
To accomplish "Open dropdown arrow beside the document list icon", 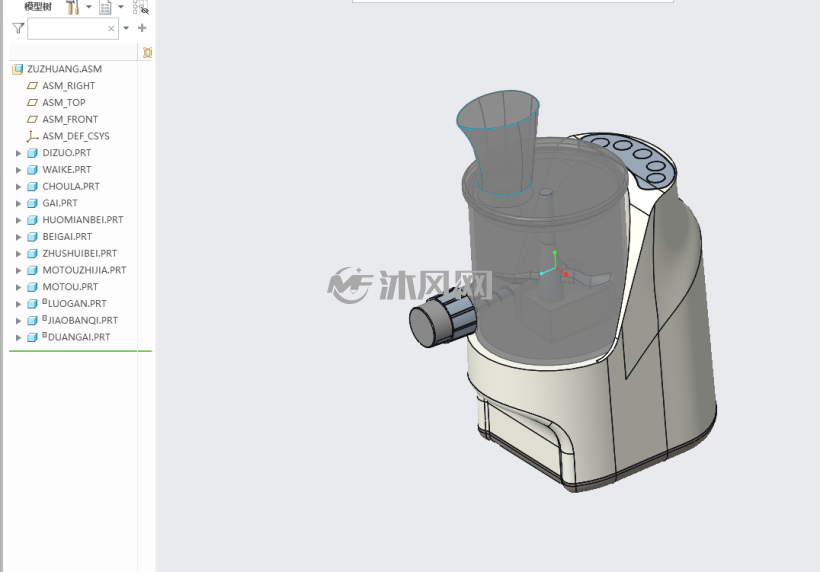I will click(x=121, y=7).
